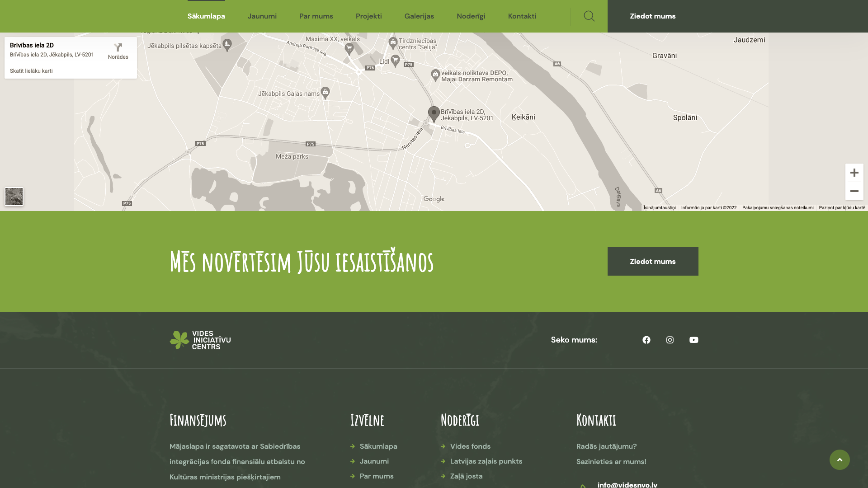
Task: Click the Vides Iniciatīvu Centrs logo
Action: coord(200,340)
